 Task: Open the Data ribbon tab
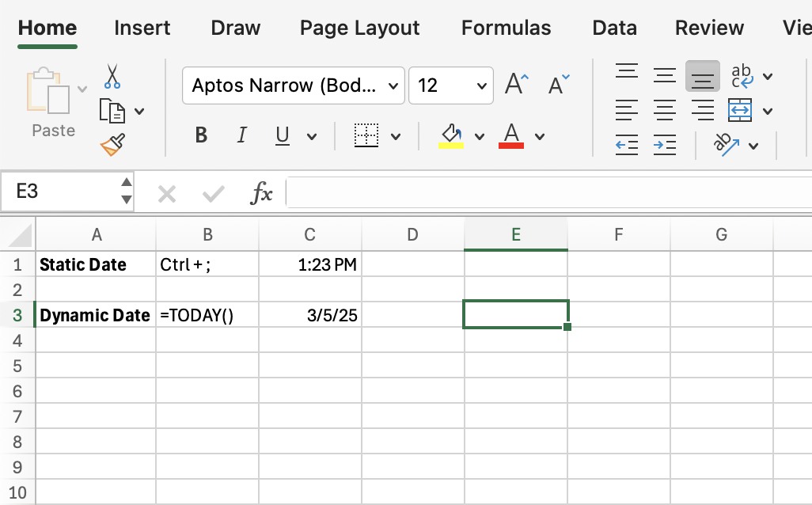click(x=614, y=28)
